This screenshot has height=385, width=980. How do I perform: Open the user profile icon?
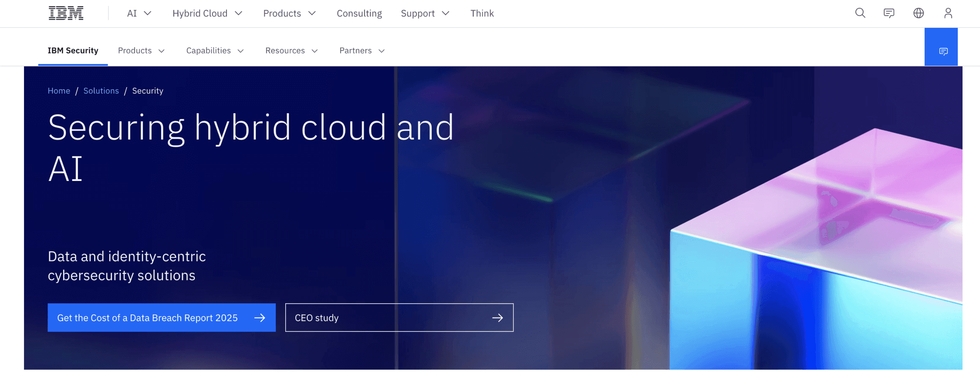tap(948, 13)
